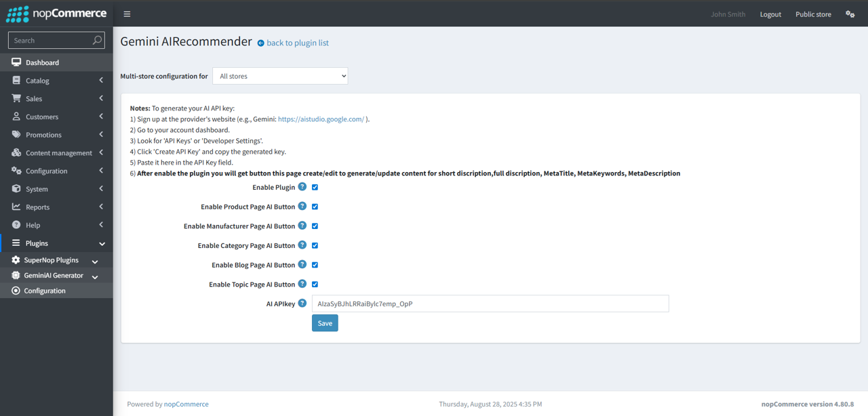Image resolution: width=868 pixels, height=416 pixels.
Task: Click help icon next to Enable Category Page AI Button
Action: [302, 245]
